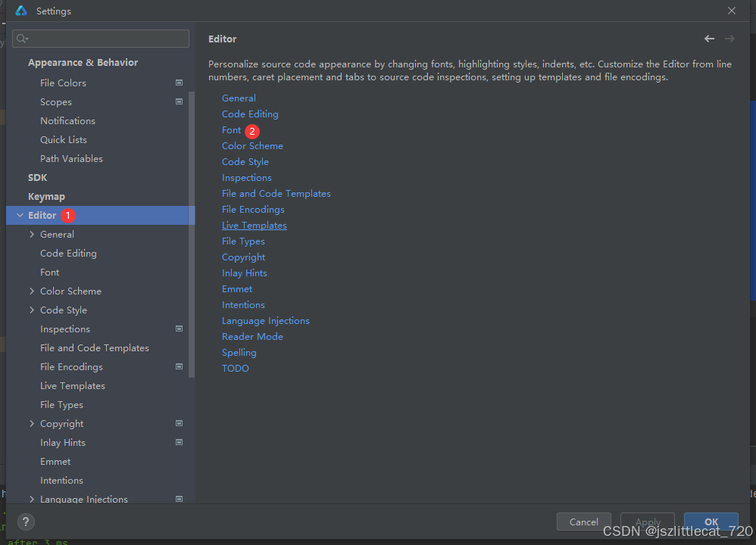Click the forward navigation arrow
756x545 pixels.
pyautogui.click(x=729, y=39)
